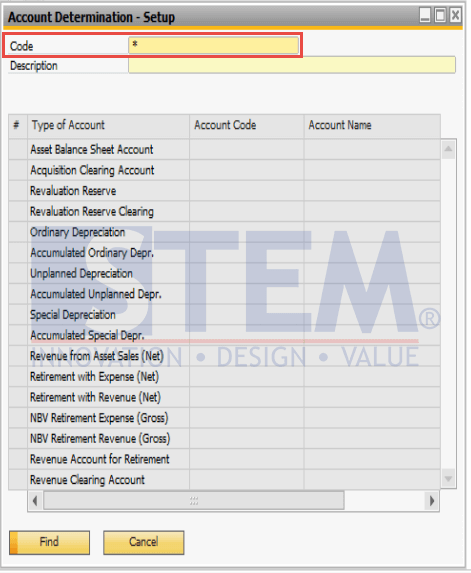Viewport: 471px width, 573px height.
Task: Close the Account Determination window
Action: (455, 16)
